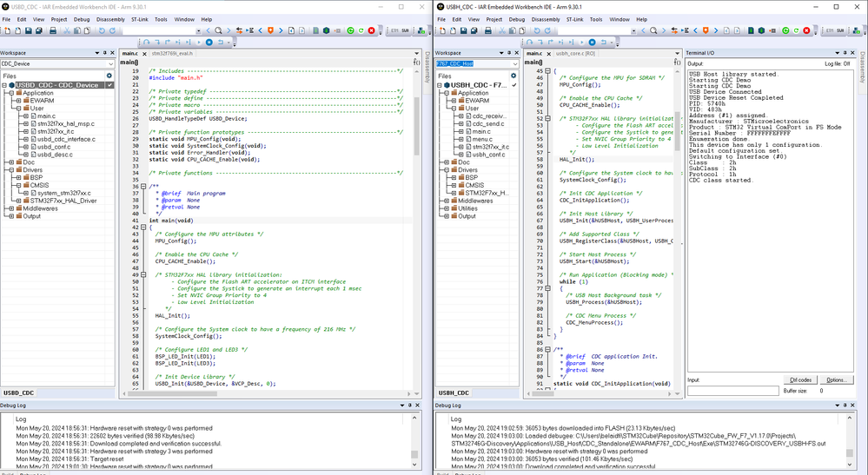868x475 pixels.
Task: Click Make icon in USBD_CDC window toolbar
Action: click(x=327, y=30)
